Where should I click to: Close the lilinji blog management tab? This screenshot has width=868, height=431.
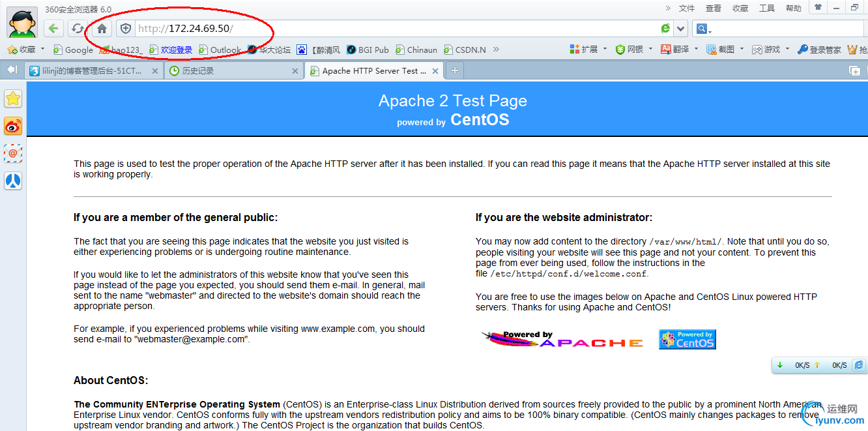click(x=155, y=71)
